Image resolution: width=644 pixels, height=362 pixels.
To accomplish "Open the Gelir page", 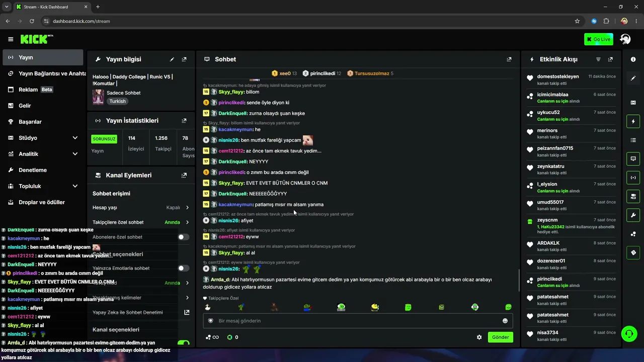I will pyautogui.click(x=44, y=106).
